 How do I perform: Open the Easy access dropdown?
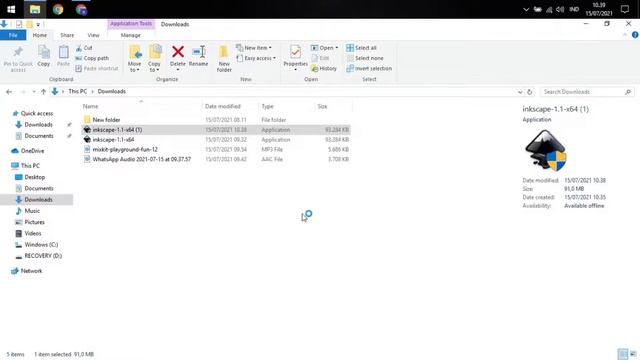point(256,58)
